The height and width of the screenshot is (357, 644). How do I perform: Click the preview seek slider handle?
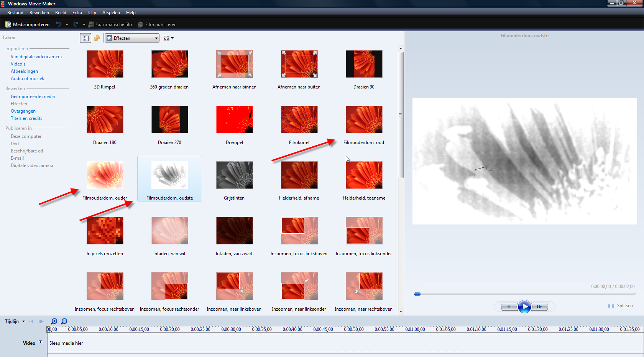pyautogui.click(x=417, y=294)
